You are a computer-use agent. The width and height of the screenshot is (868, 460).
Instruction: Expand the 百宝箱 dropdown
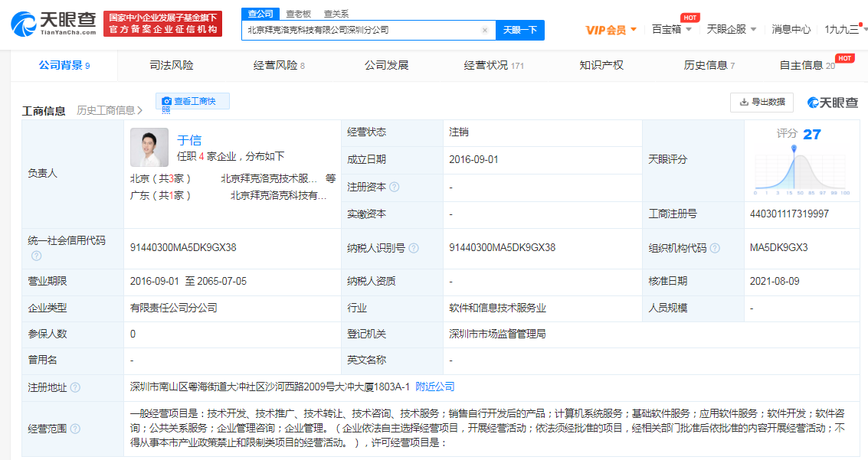coord(672,29)
